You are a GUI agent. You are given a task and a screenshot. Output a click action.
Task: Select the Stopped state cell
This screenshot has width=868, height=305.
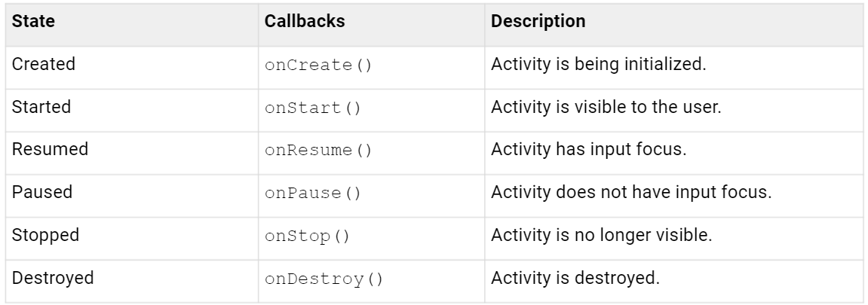point(44,235)
